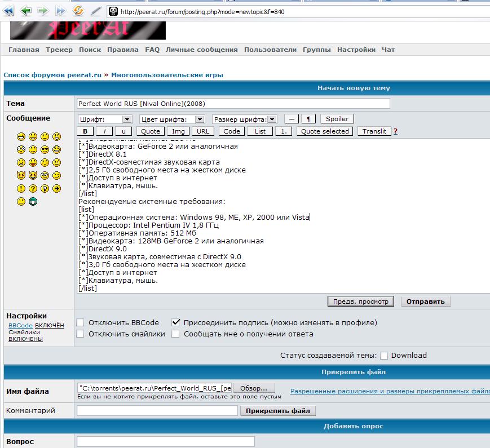Open the FAQ navigation item
This screenshot has width=490, height=448.
coord(152,50)
